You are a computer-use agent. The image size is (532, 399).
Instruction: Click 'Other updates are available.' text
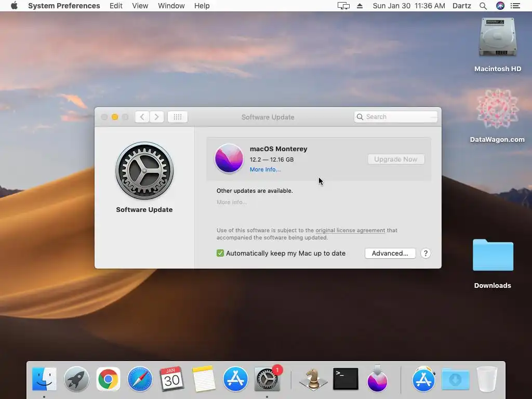pyautogui.click(x=255, y=191)
